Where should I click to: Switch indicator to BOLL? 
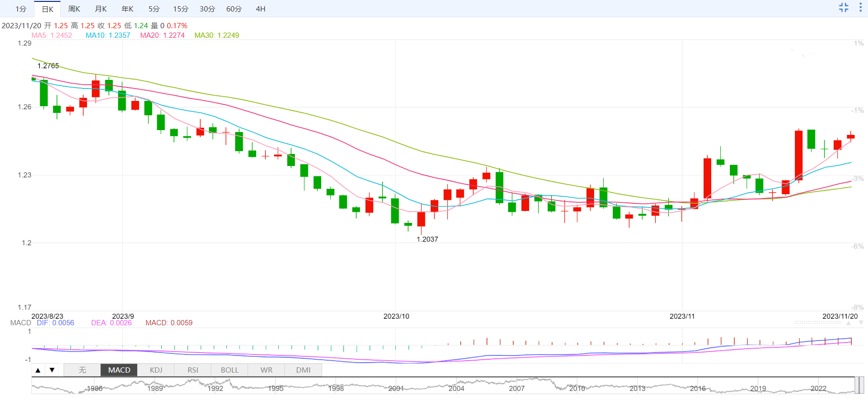click(x=229, y=370)
